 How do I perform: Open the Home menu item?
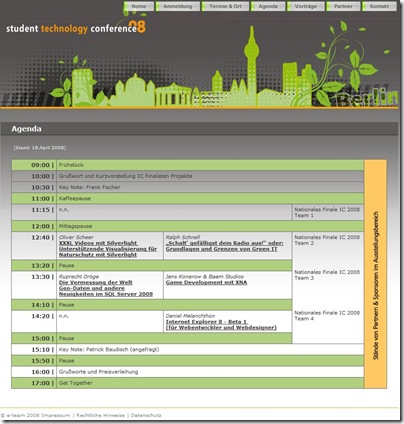[x=139, y=6]
